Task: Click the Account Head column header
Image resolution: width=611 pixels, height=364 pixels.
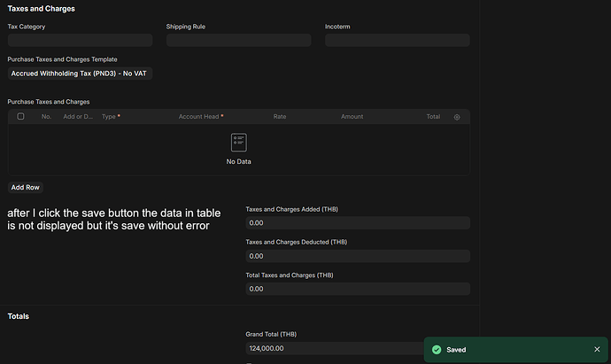Action: (201, 117)
